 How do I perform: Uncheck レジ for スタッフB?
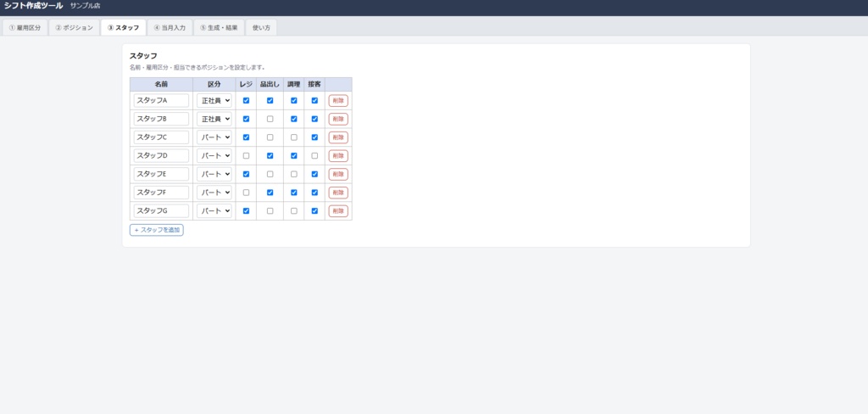tap(247, 119)
